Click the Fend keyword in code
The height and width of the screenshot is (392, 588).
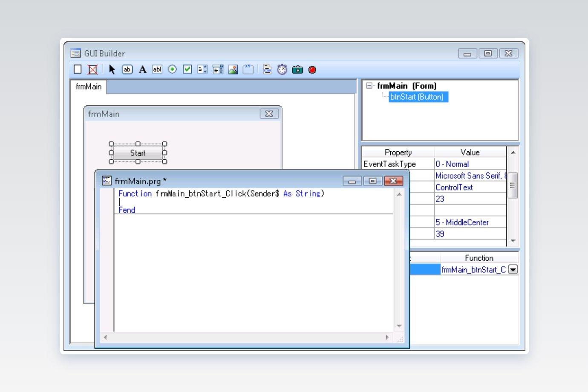click(127, 210)
